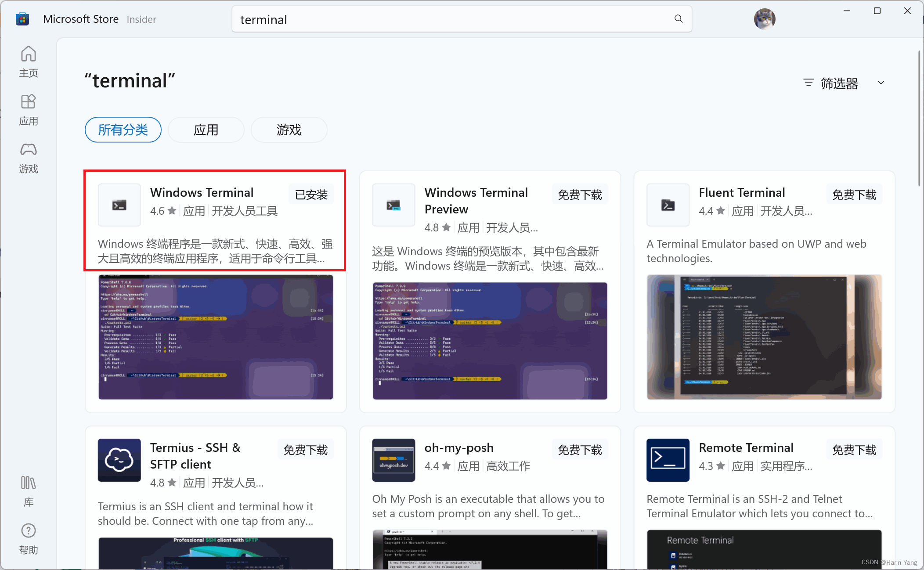Open the Library (库) sidebar icon

[x=29, y=491]
